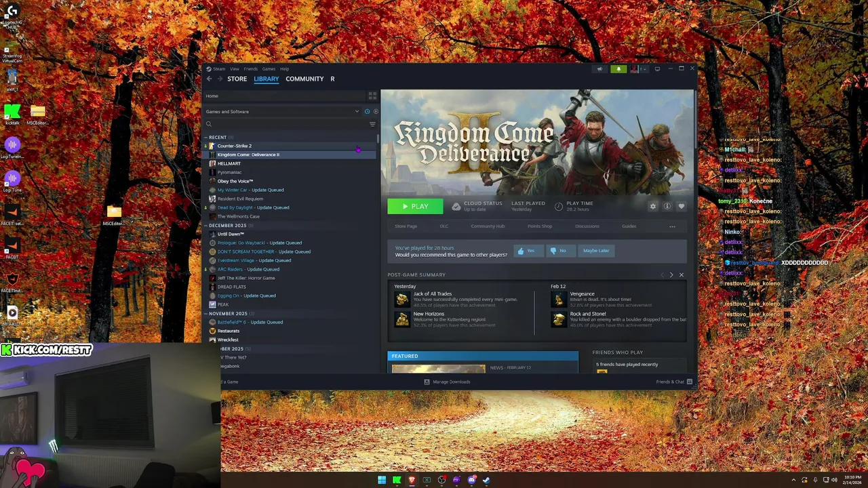Open the game's Store Page link
Image resolution: width=868 pixels, height=488 pixels.
click(406, 226)
